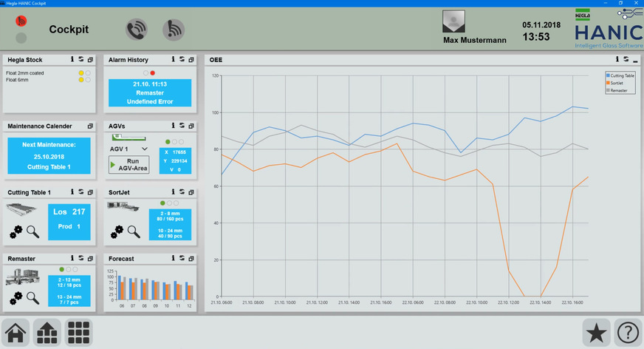Open favorites with the star icon
644x349 pixels.
(596, 333)
